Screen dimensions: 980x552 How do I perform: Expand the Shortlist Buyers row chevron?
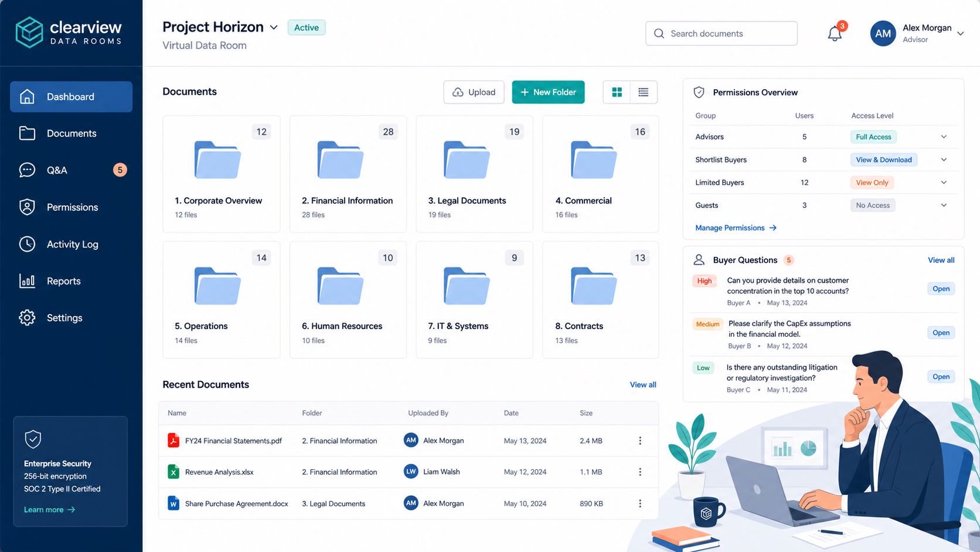point(944,160)
